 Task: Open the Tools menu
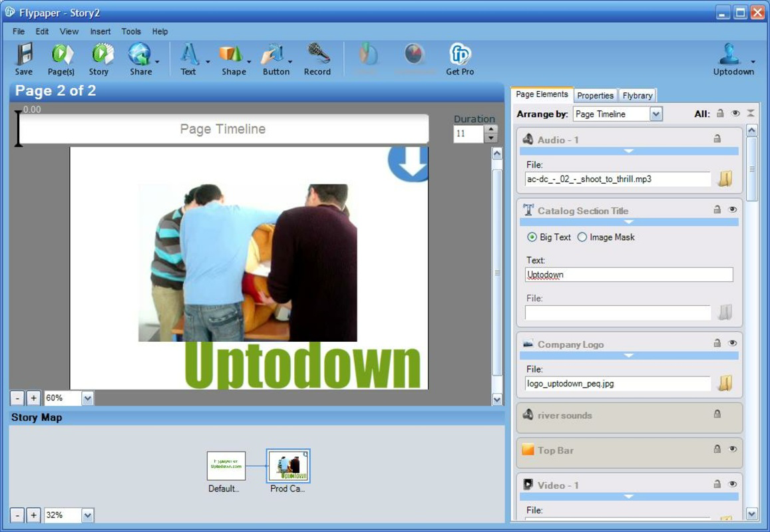[131, 31]
